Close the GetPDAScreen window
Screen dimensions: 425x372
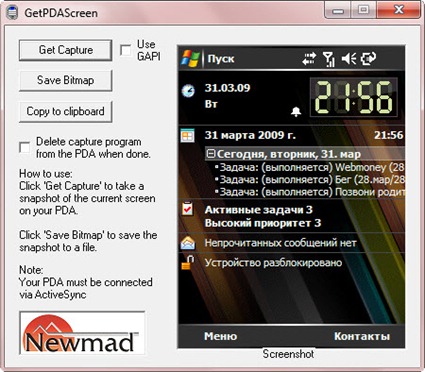[x=399, y=10]
